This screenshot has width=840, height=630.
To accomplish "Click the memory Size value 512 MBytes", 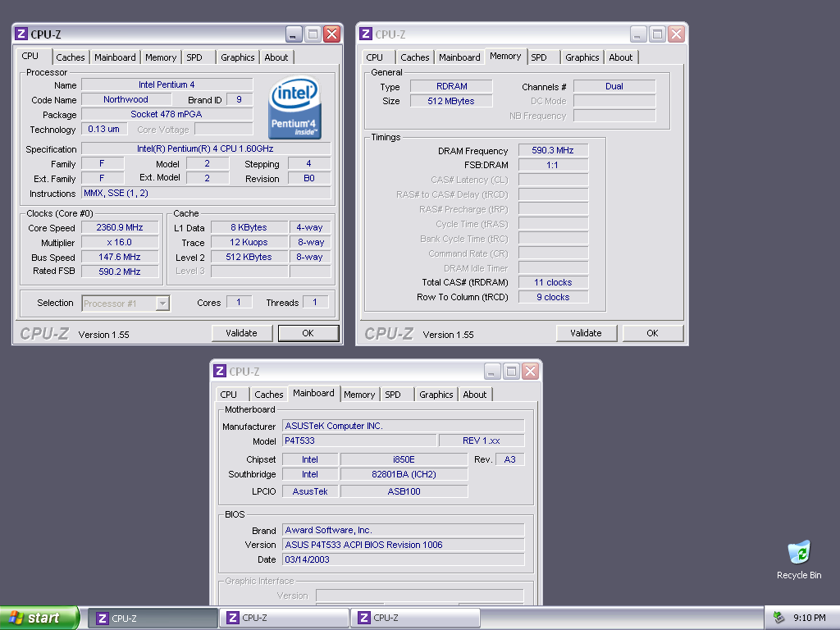I will 451,101.
